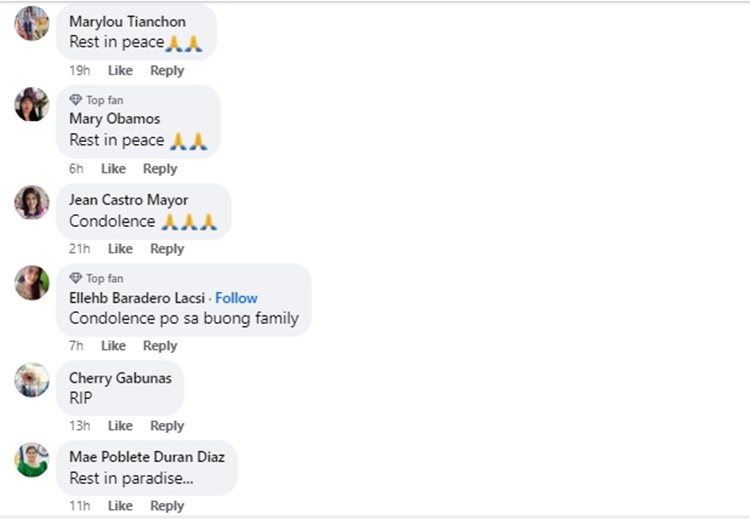Screen dimensions: 750x519
Task: Follow Ellehb Baradero Lacsi
Action: click(236, 298)
